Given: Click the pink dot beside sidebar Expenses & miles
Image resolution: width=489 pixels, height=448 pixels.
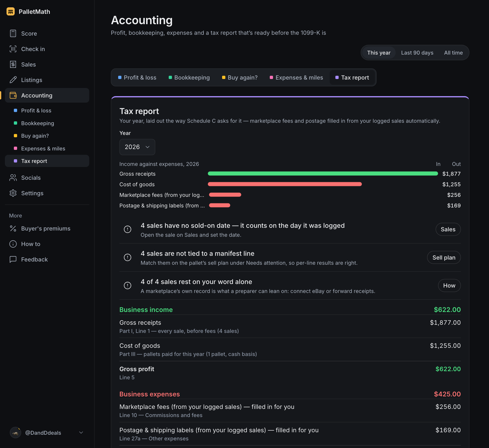Looking at the screenshot, I should point(15,148).
